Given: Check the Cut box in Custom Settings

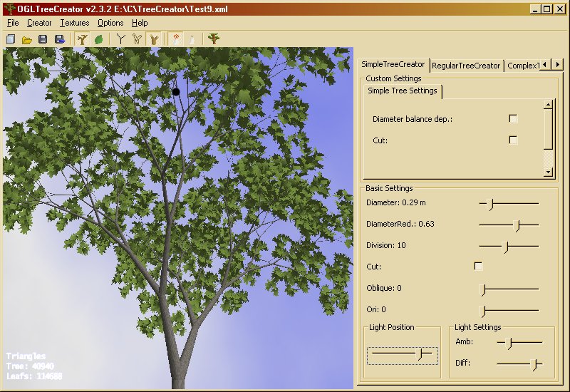Looking at the screenshot, I should [x=513, y=140].
